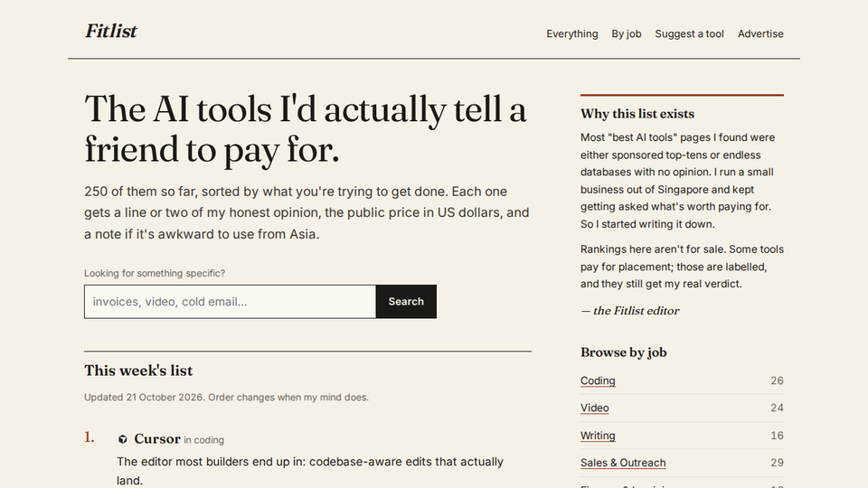Browse the Sales & Outreach category
The image size is (868, 488).
pos(623,463)
